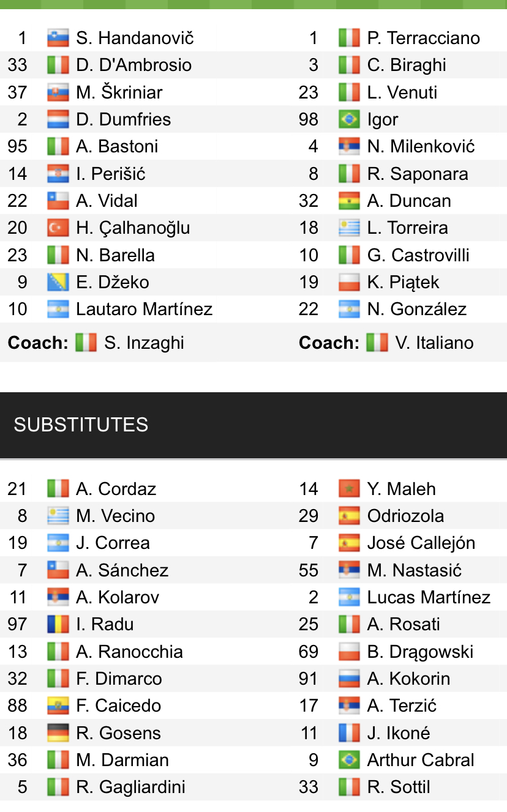Open K. Piątek player link

tap(403, 283)
